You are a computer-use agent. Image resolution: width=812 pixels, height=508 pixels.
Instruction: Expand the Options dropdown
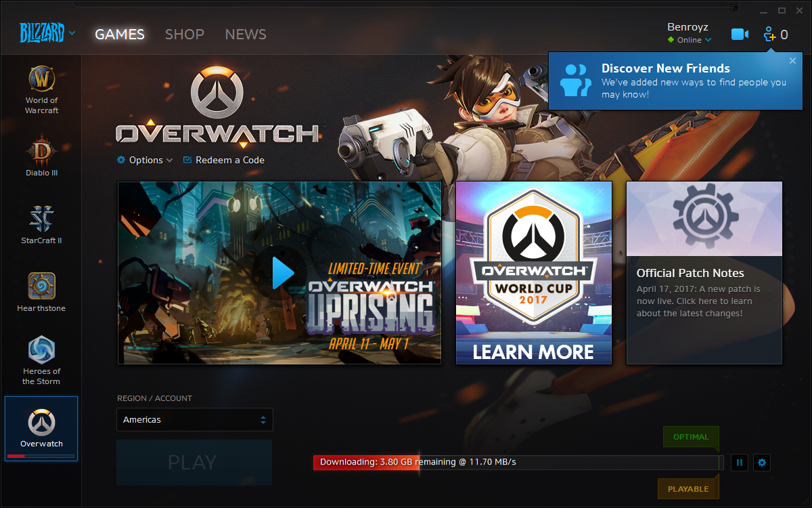click(145, 161)
